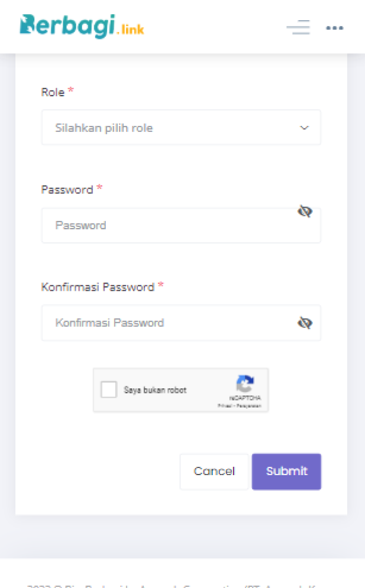Open the reCAPTCHA Privasi link
Viewport: 365px width, 588px height.
[x=224, y=407]
